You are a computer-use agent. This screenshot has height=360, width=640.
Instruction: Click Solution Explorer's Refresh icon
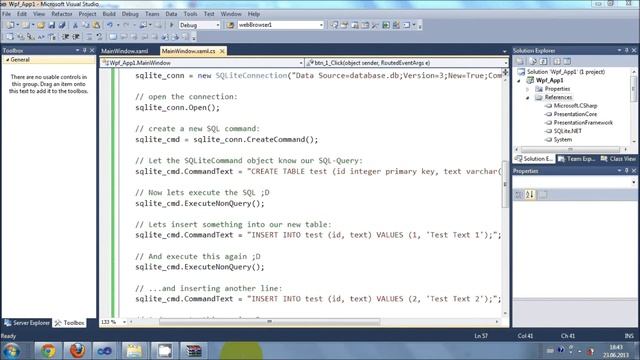[x=544, y=62]
